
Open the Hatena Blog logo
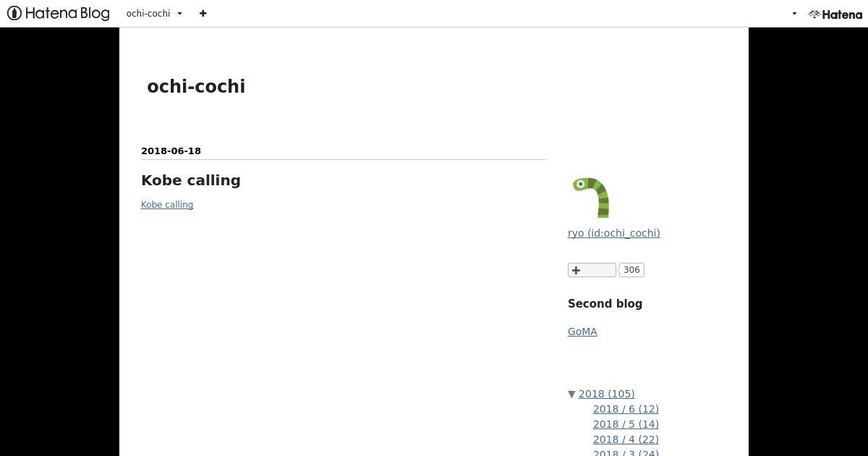coord(59,13)
